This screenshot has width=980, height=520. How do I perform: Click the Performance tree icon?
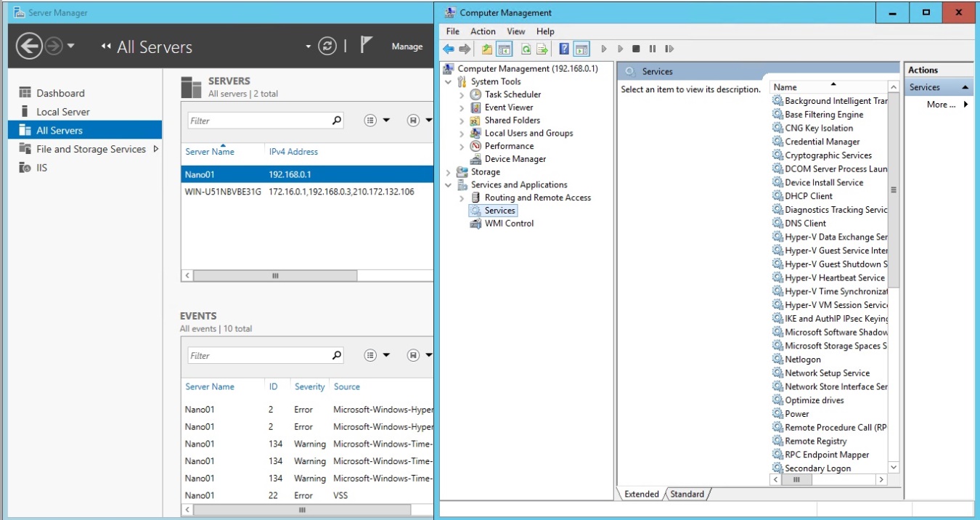click(x=475, y=146)
